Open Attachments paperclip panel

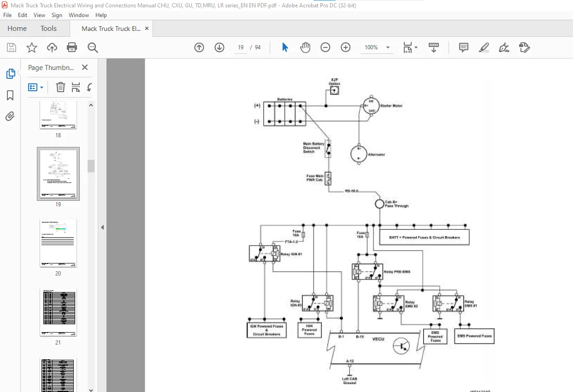[10, 117]
